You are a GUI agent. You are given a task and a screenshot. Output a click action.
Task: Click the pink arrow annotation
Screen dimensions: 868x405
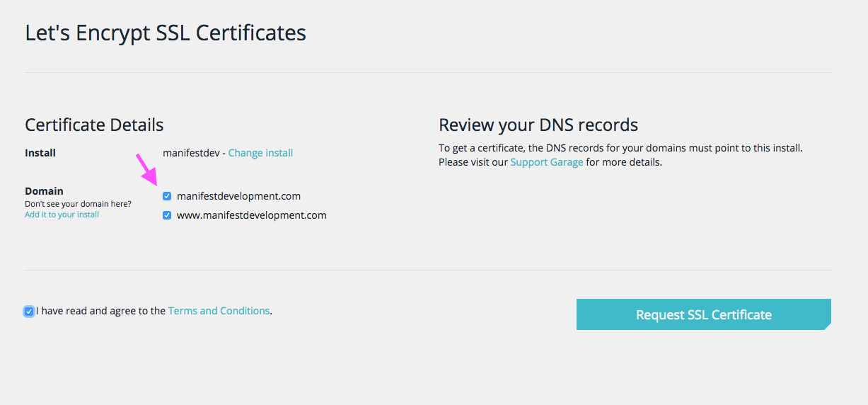click(x=147, y=170)
